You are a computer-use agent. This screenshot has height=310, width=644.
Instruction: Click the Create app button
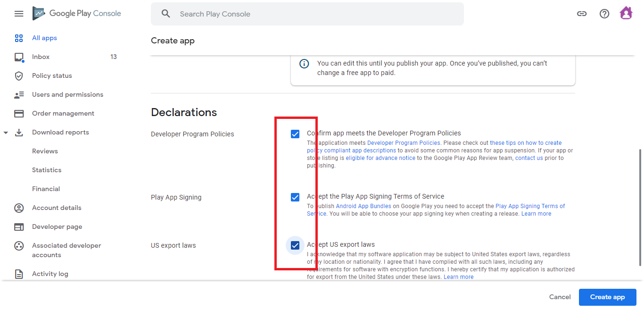point(607,297)
